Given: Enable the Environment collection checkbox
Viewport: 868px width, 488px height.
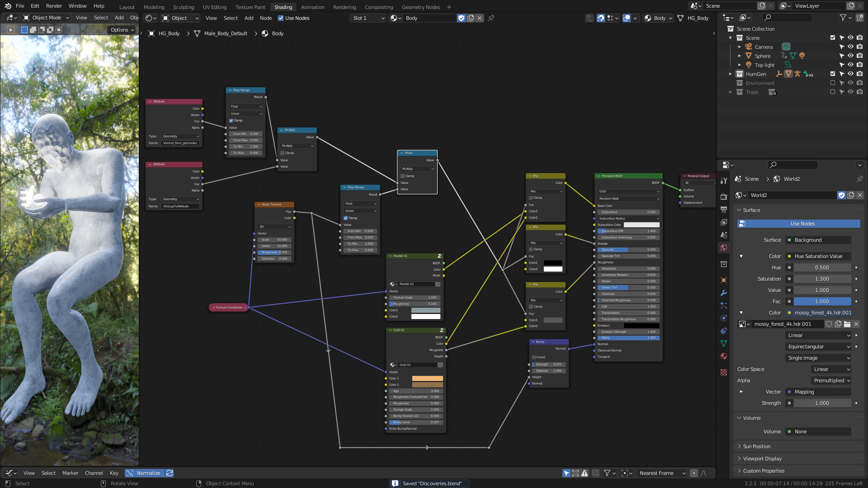Looking at the screenshot, I should pos(833,83).
